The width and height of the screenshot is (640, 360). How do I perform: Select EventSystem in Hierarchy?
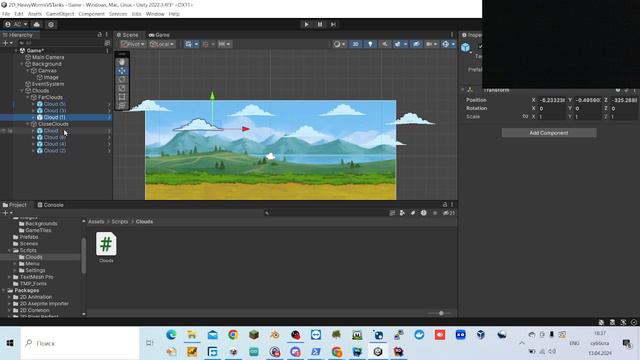click(48, 84)
